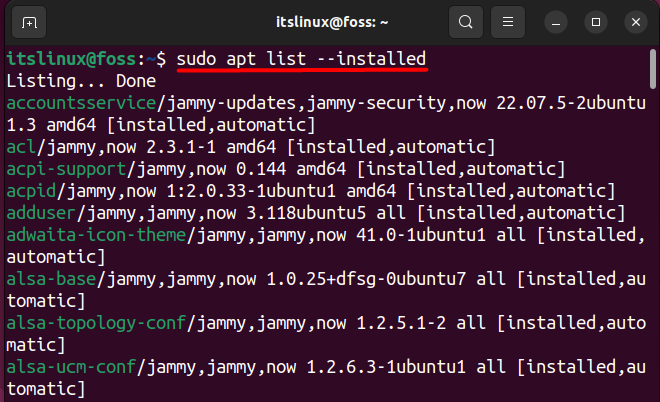Click the itslinux@foss shell prompt
660x402 pixels.
click(x=80, y=58)
